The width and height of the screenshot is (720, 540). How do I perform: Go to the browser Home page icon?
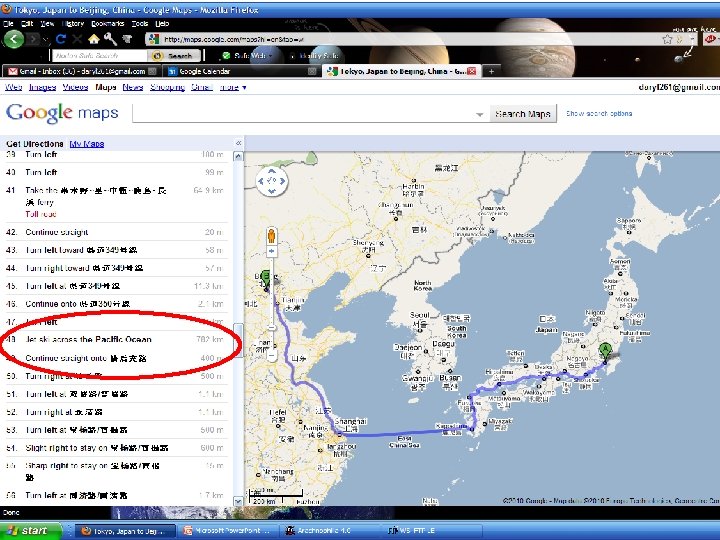(94, 39)
